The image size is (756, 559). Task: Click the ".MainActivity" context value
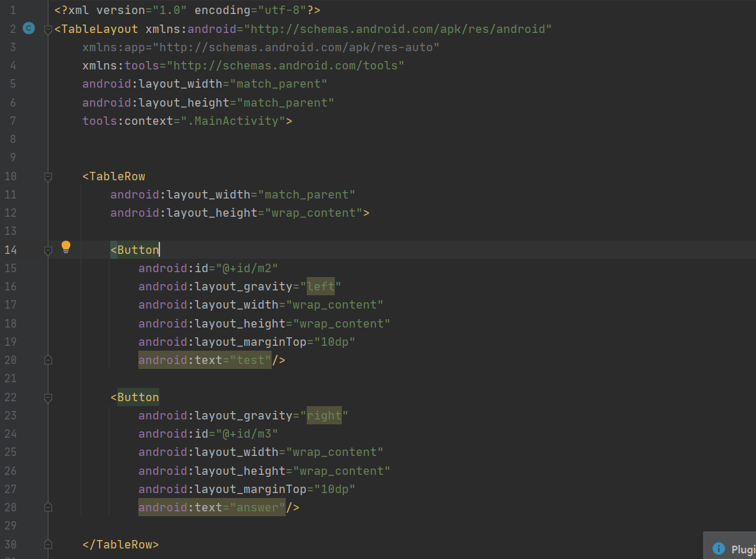point(233,121)
